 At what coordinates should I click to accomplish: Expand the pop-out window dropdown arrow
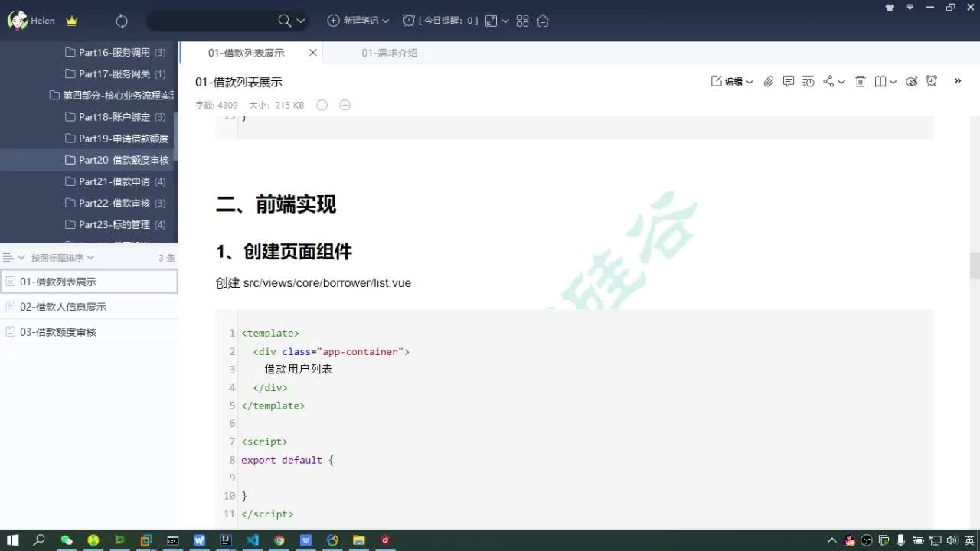pos(505,21)
